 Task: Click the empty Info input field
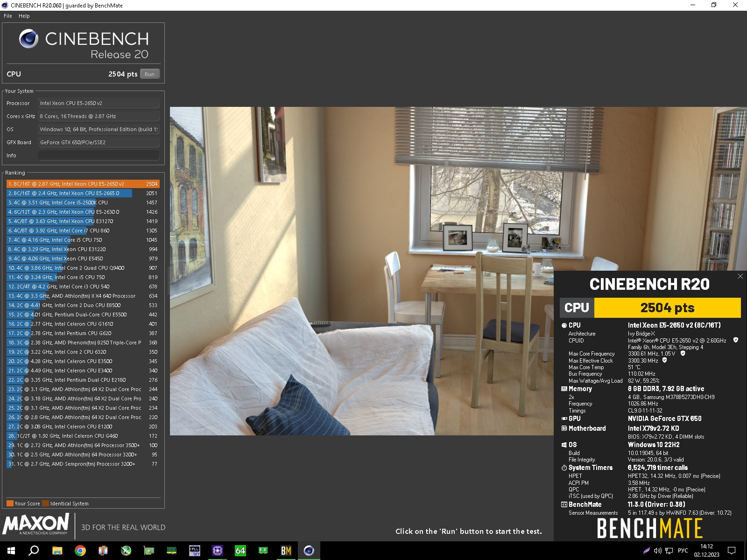(x=99, y=155)
